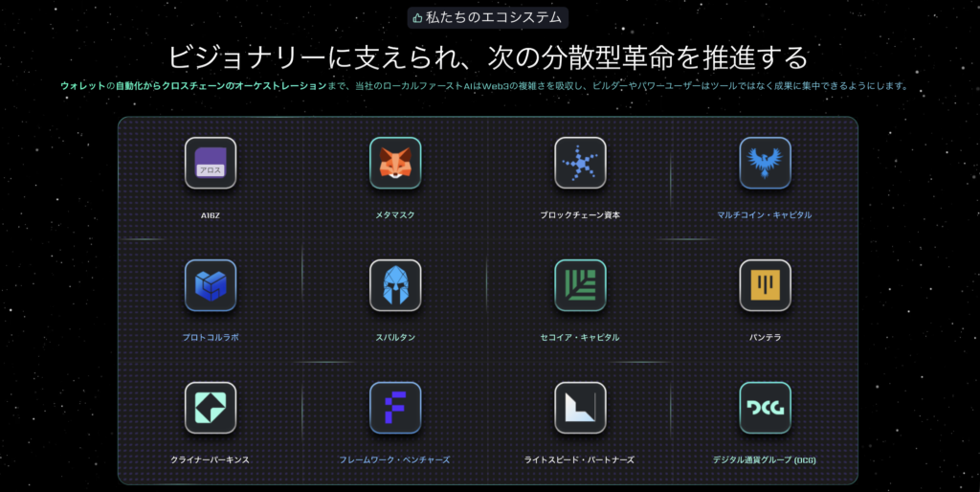Click the スパルタン label

(x=395, y=338)
